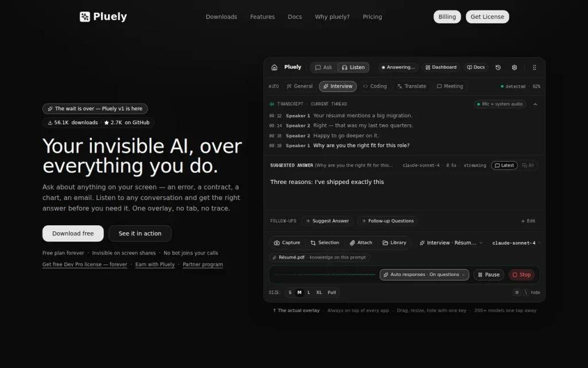588x368 pixels.
Task: Click the Suggest Answer follow-up chip
Action: click(327, 221)
